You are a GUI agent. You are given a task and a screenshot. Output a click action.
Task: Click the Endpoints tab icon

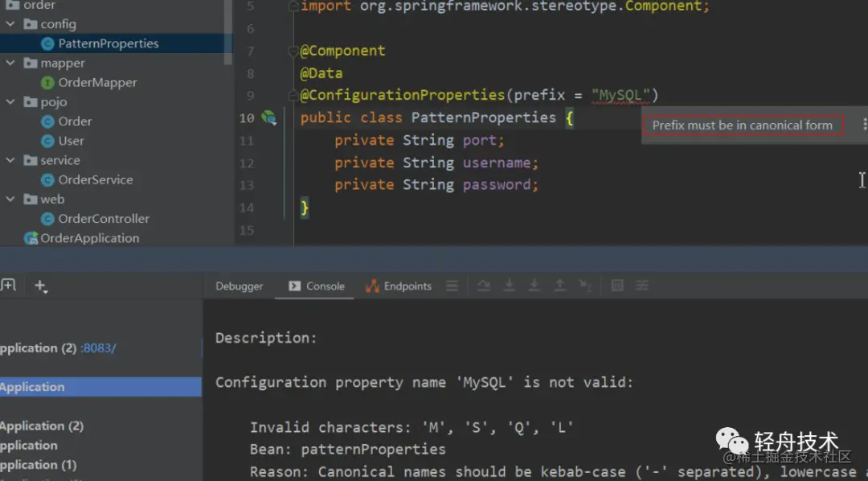click(x=373, y=286)
